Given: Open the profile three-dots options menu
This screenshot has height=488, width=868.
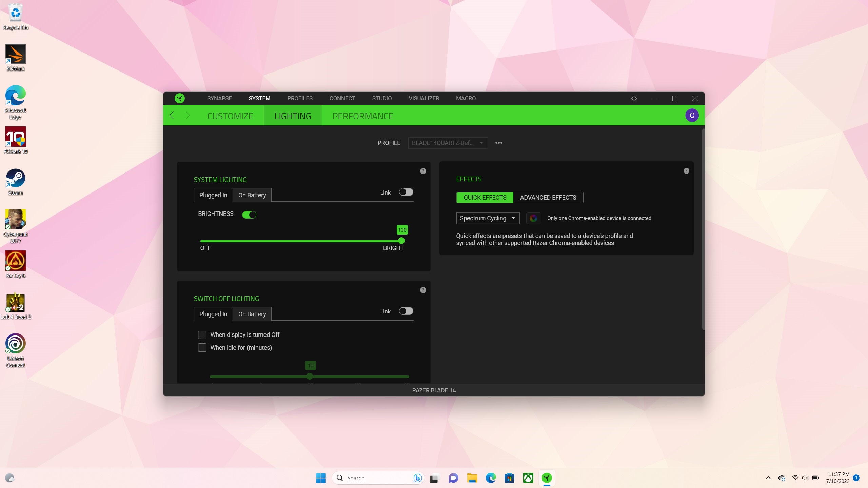Looking at the screenshot, I should 498,143.
